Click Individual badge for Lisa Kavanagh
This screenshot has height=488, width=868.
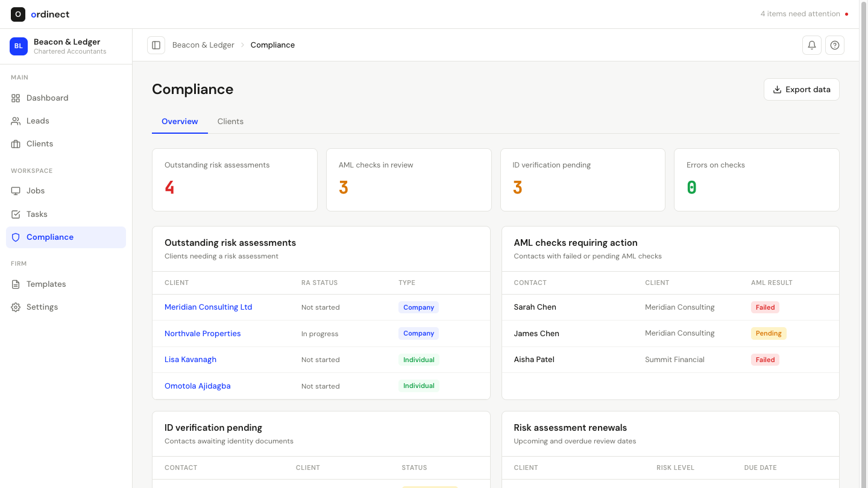pos(418,360)
